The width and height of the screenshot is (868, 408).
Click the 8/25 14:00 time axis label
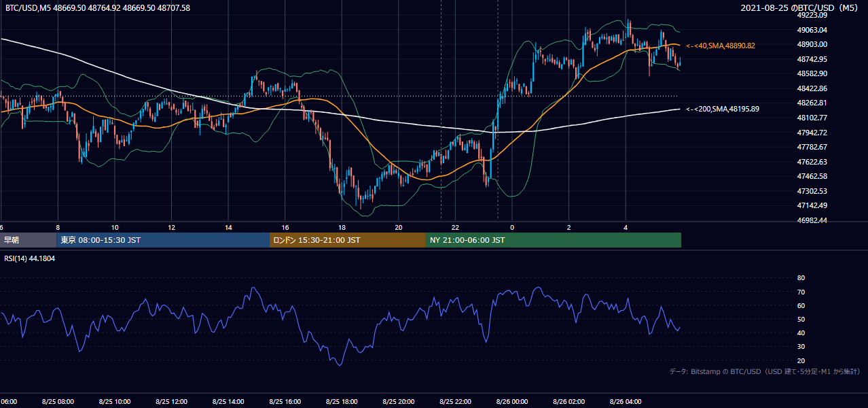[228, 402]
